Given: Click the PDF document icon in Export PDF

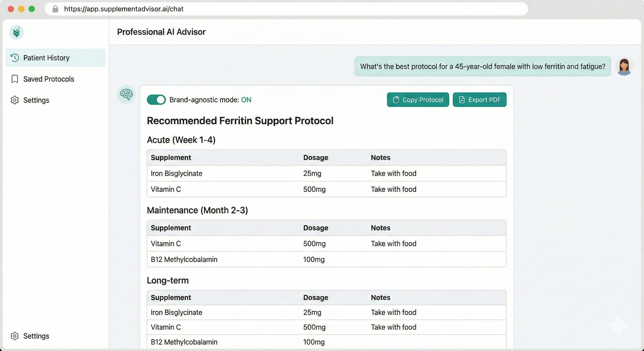Looking at the screenshot, I should [x=462, y=99].
